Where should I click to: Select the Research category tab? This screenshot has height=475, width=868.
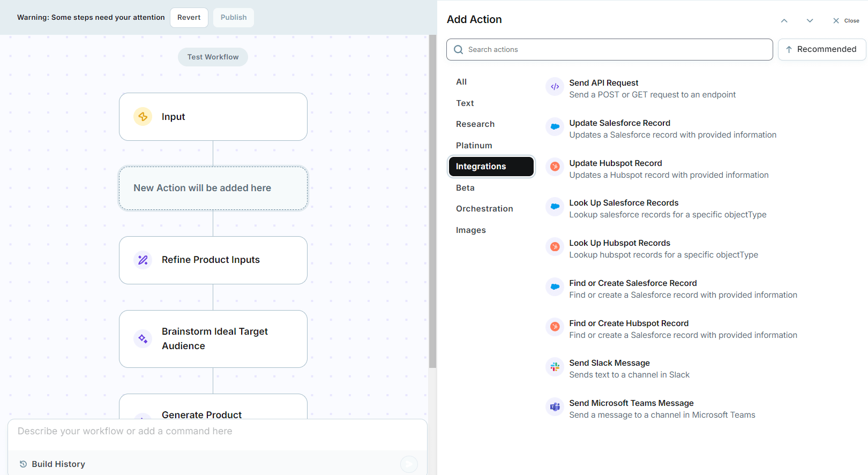[x=475, y=124]
